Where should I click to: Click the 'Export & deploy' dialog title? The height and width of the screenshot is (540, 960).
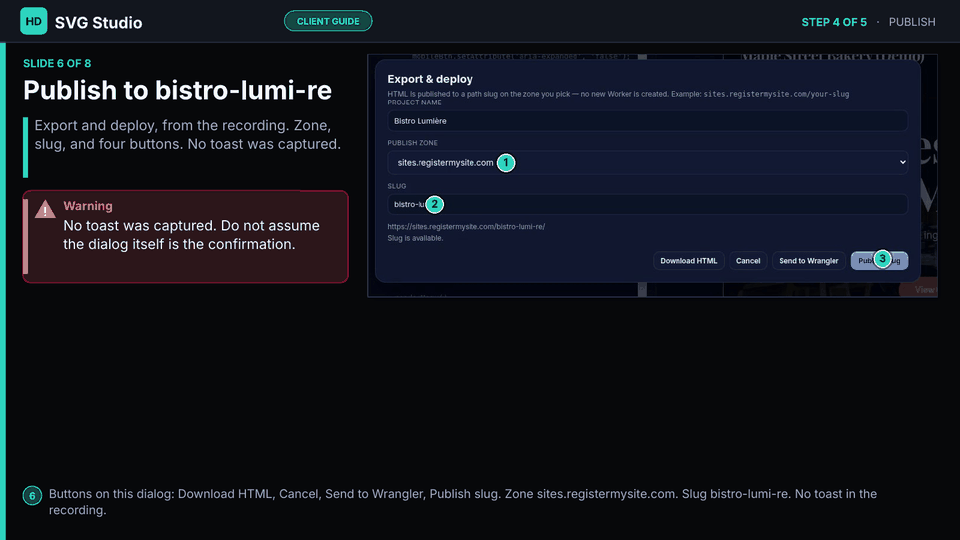point(430,79)
